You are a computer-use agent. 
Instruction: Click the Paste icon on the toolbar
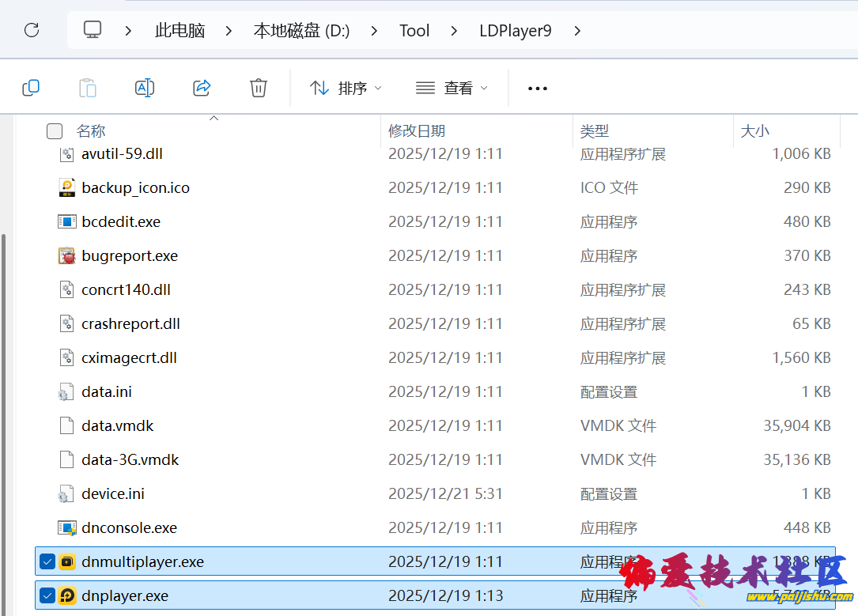click(x=88, y=87)
